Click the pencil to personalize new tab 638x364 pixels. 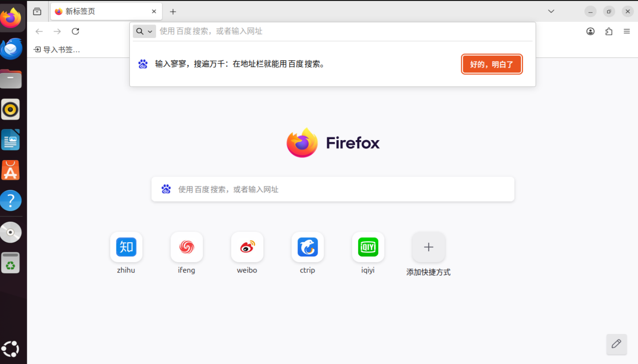pos(616,344)
